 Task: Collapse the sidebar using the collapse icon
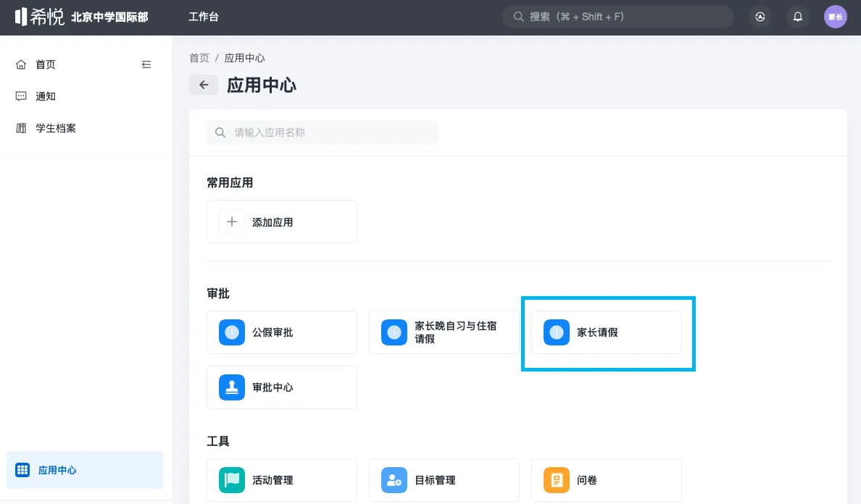(146, 64)
